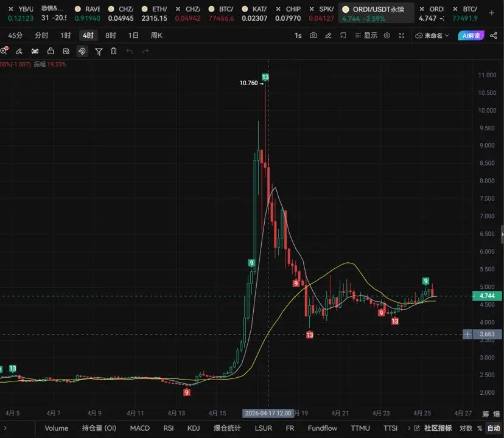Toggle the 持仓量 (OI) indicator
Image resolution: width=504 pixels, height=438 pixels.
coord(99,428)
